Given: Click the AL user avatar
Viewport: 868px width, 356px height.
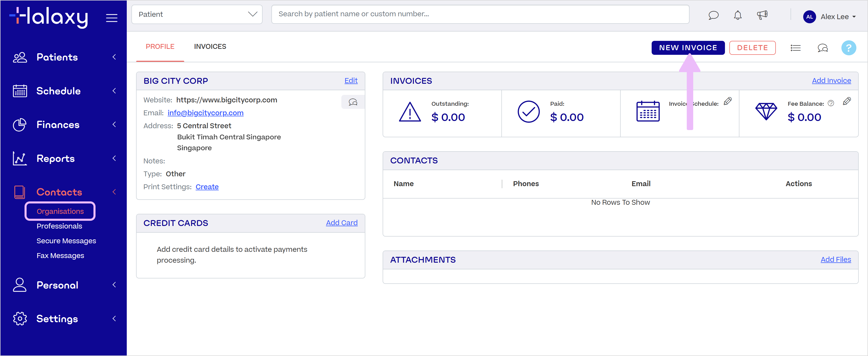Looking at the screenshot, I should (x=809, y=17).
